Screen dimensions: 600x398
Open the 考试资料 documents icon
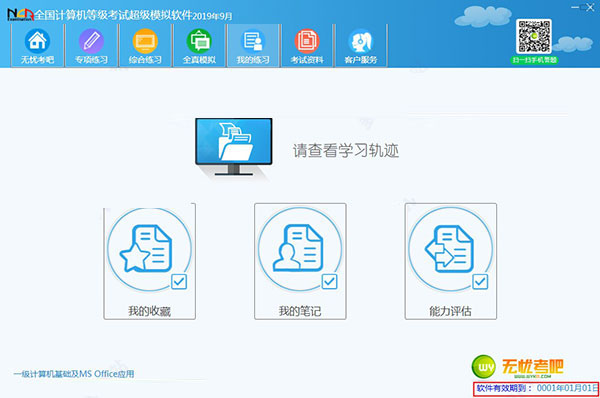pos(307,46)
